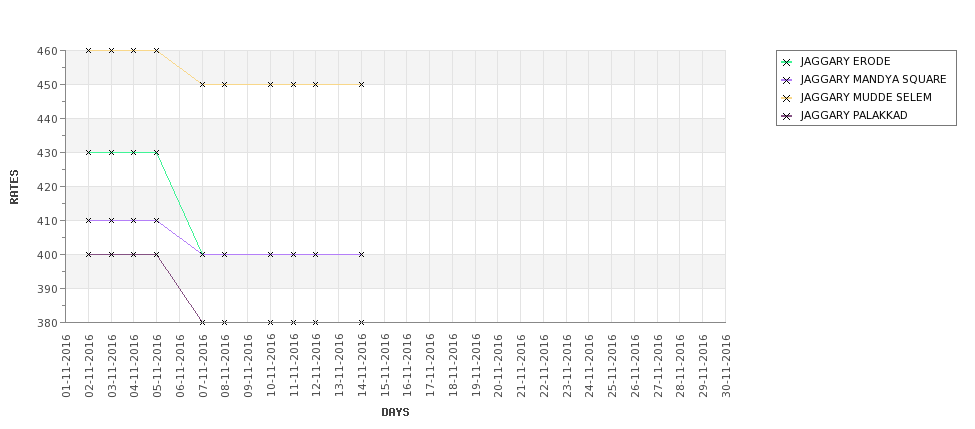Click the Mudde Selem 460 point on 02-11-2016

point(88,50)
